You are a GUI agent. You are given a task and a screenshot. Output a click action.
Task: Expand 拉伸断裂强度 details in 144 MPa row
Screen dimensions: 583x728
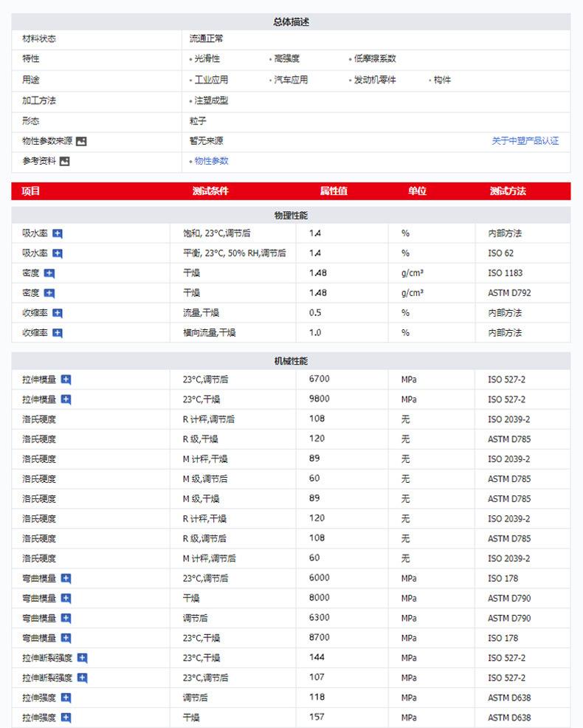(82, 658)
